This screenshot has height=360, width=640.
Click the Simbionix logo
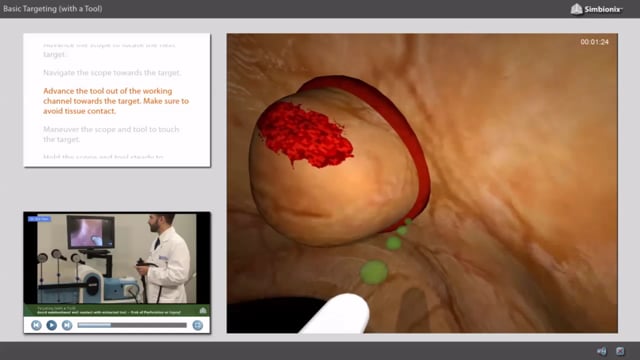(x=596, y=9)
